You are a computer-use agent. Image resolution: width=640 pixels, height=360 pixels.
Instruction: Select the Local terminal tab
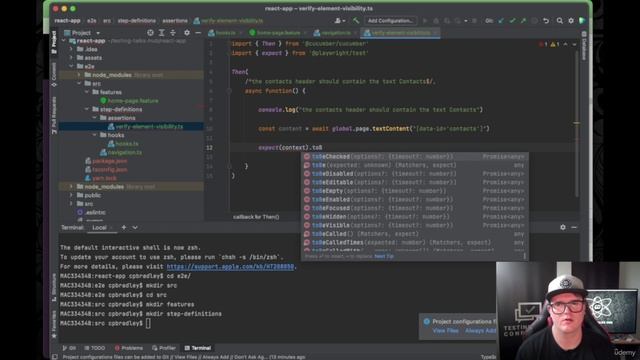[x=99, y=227]
